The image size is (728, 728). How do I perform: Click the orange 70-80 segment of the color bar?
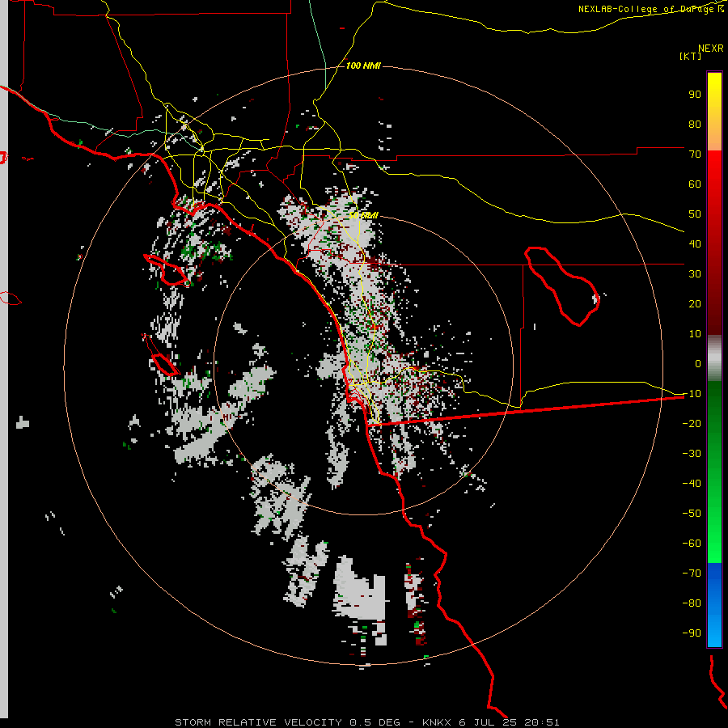point(714,136)
